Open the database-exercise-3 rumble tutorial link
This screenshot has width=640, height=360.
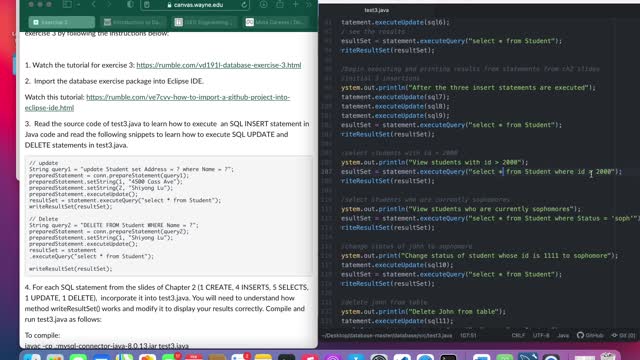(219, 65)
